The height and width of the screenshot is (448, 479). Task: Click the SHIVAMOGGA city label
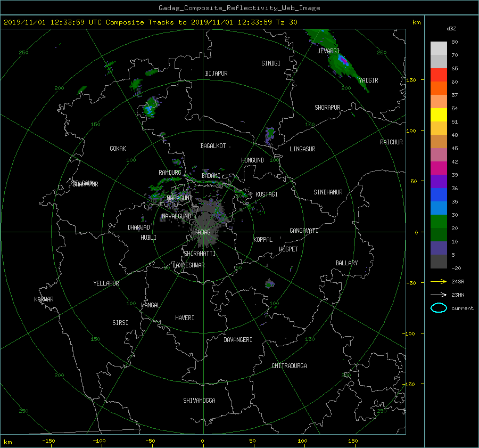tap(199, 401)
